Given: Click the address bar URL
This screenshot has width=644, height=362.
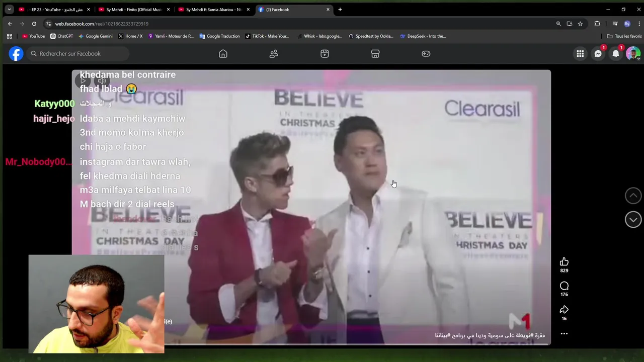Looking at the screenshot, I should point(102,24).
